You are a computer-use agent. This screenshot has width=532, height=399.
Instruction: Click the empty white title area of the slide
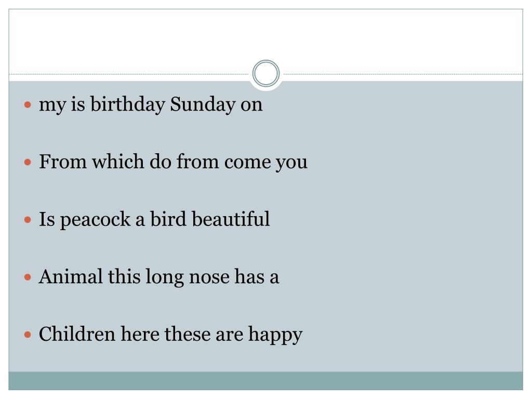(266, 37)
